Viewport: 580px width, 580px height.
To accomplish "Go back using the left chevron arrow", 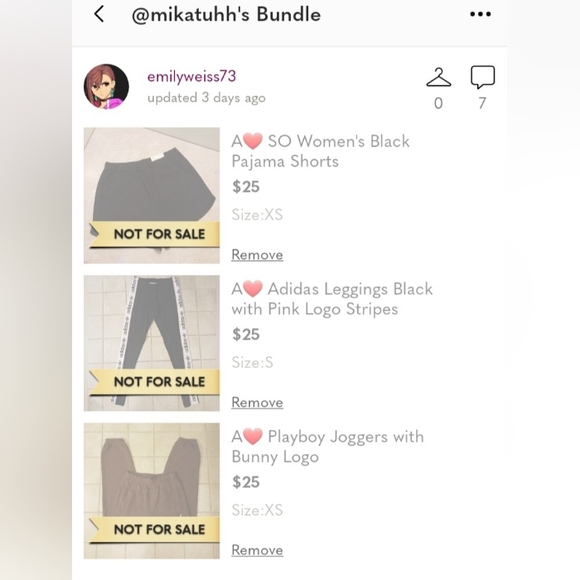I will pos(99,14).
